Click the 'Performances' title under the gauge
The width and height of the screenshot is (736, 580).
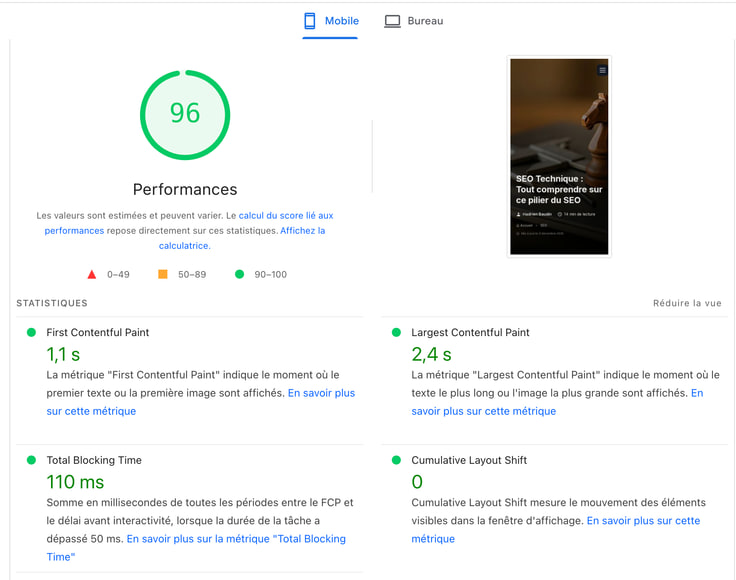pos(185,189)
